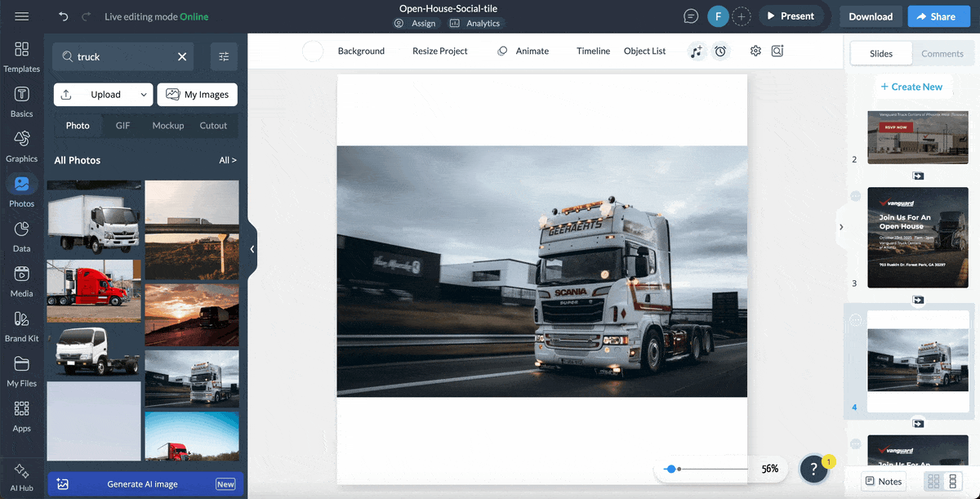Click the zoom slider handle
This screenshot has height=499, width=980.
click(x=670, y=470)
